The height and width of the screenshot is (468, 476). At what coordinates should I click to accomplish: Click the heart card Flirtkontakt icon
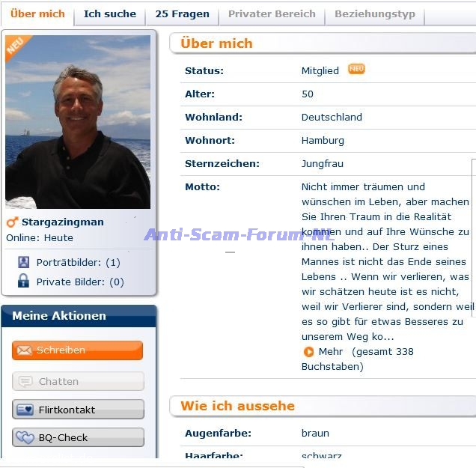25,410
